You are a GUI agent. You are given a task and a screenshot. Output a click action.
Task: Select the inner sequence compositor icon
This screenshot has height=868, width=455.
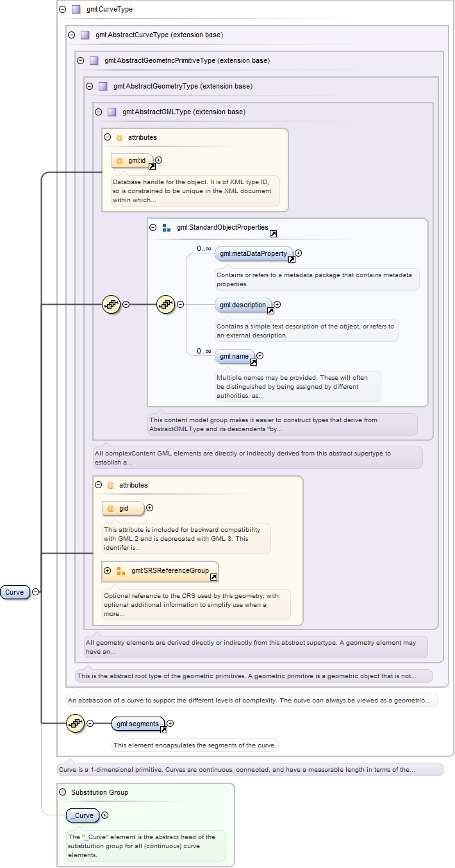[166, 305]
